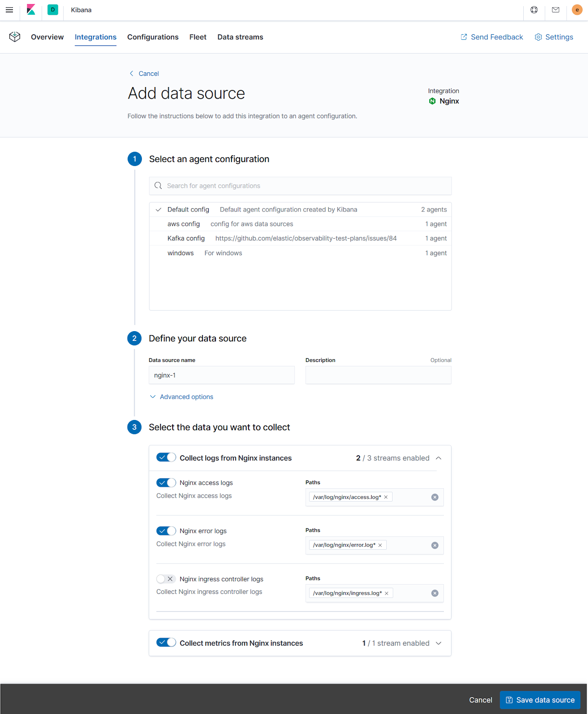This screenshot has width=588, height=714.
Task: Toggle off Nginx error logs
Action: point(166,531)
